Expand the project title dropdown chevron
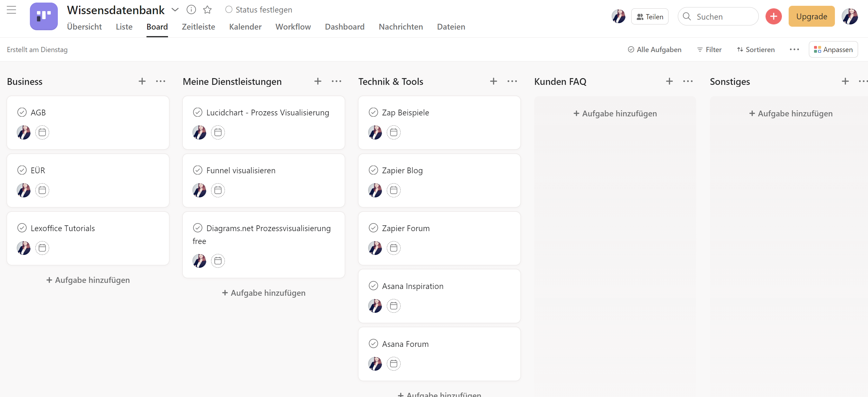868x397 pixels. (x=175, y=10)
